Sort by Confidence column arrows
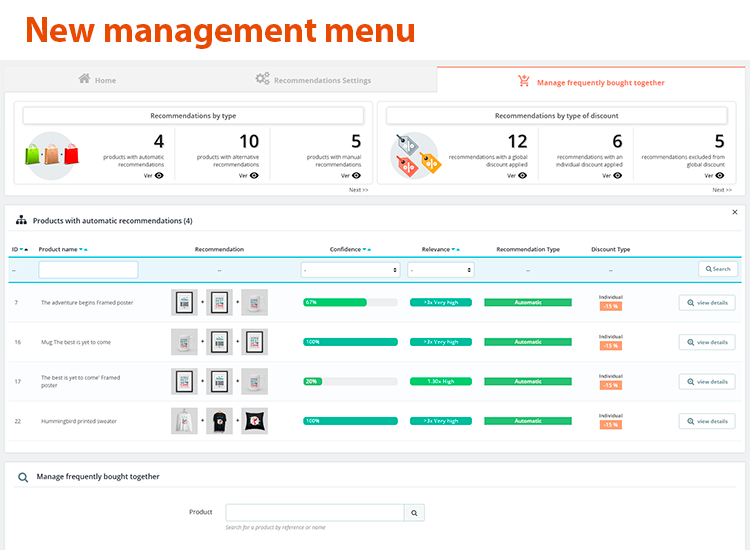 (x=367, y=249)
